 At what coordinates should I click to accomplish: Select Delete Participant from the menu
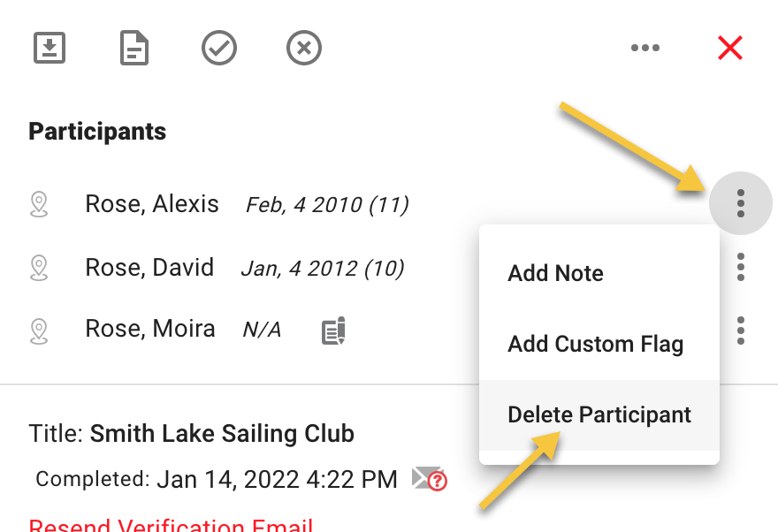click(599, 415)
